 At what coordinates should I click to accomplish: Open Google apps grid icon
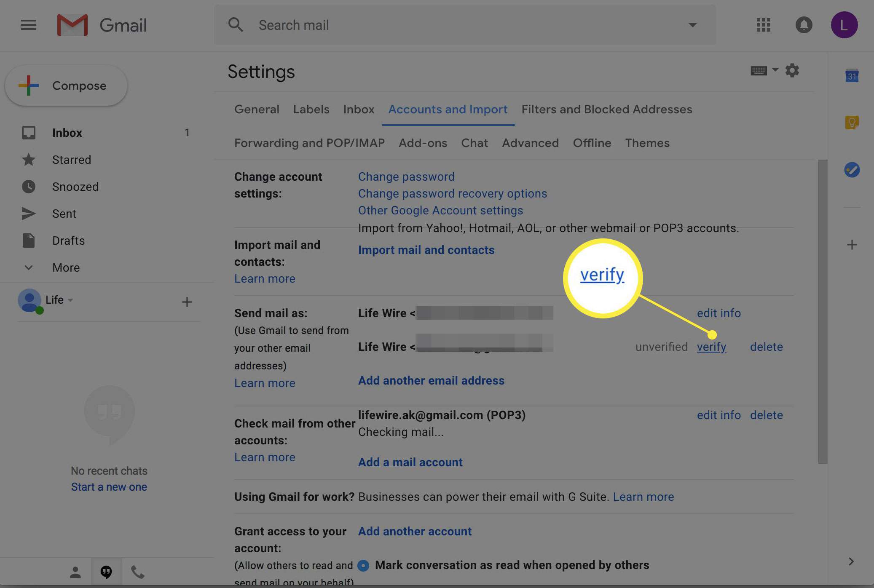pyautogui.click(x=763, y=25)
